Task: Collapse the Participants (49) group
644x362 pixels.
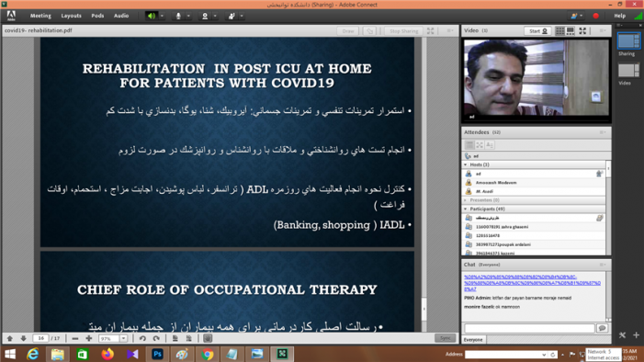Action: 466,209
